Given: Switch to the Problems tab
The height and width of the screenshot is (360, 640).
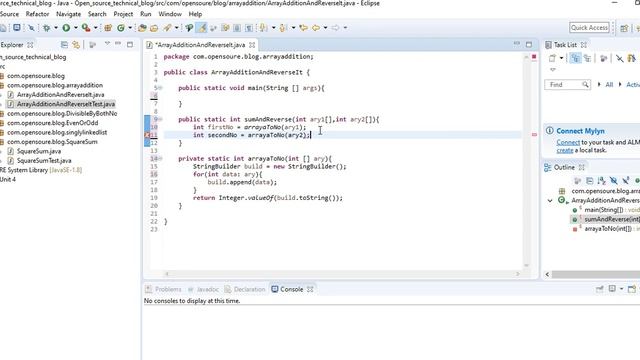Looking at the screenshot, I should 163,289.
